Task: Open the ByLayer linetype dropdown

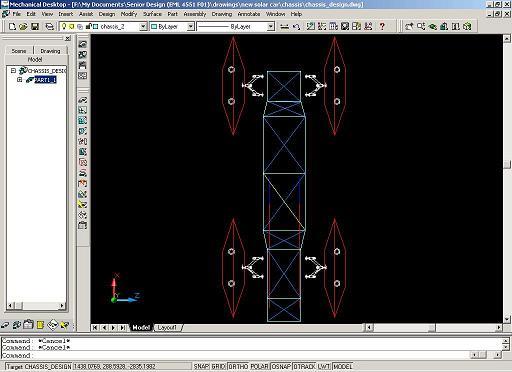Action: point(271,26)
